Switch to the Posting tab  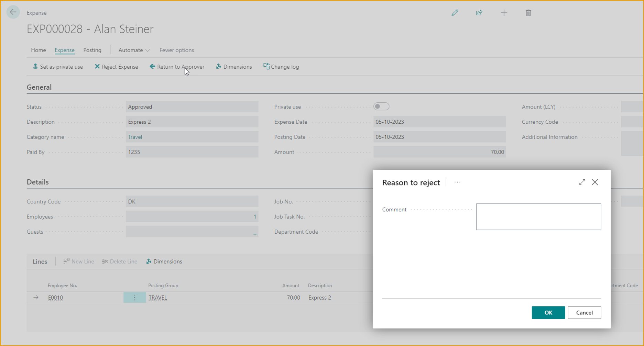(92, 50)
